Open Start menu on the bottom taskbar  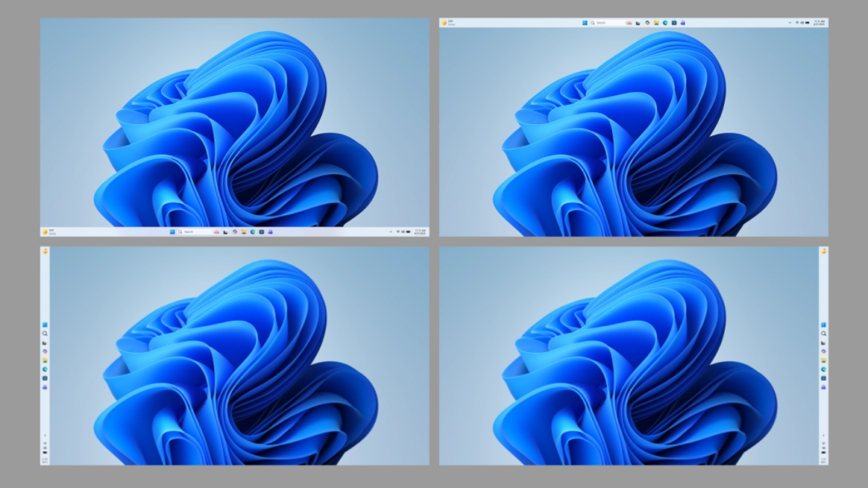pyautogui.click(x=172, y=232)
